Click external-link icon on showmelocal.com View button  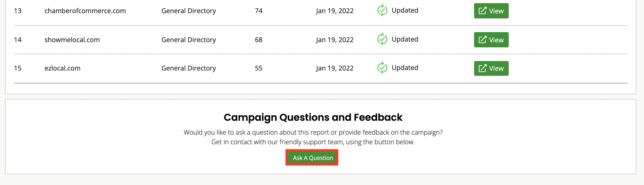pyautogui.click(x=482, y=39)
